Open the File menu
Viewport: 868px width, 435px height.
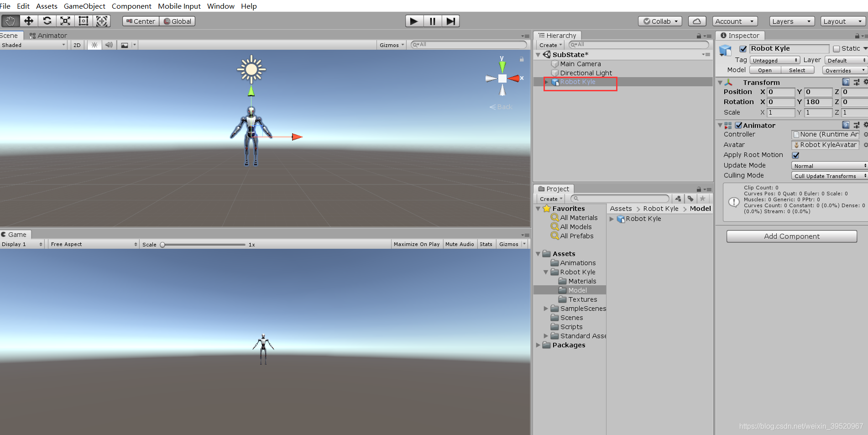coord(5,6)
